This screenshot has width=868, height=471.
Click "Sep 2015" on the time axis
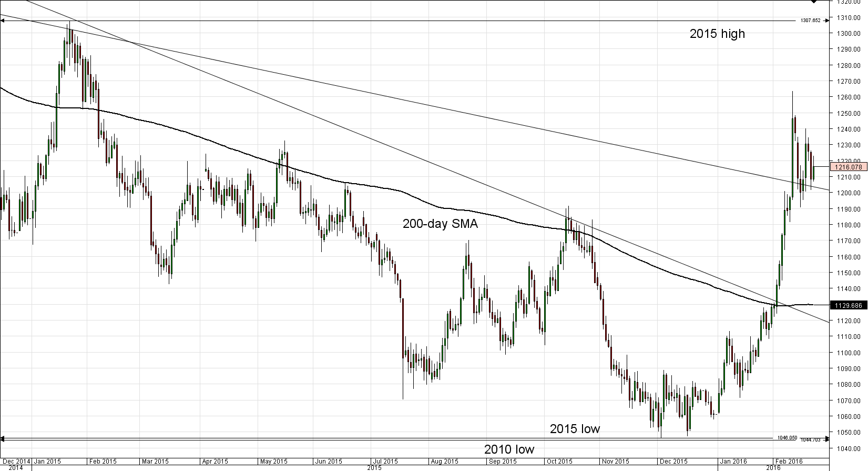pyautogui.click(x=502, y=462)
